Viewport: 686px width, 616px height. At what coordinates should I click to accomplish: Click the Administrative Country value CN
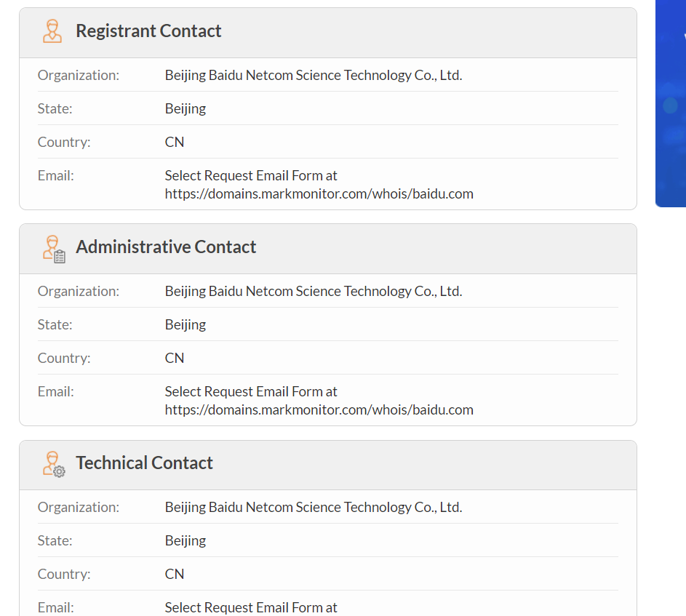[174, 359]
